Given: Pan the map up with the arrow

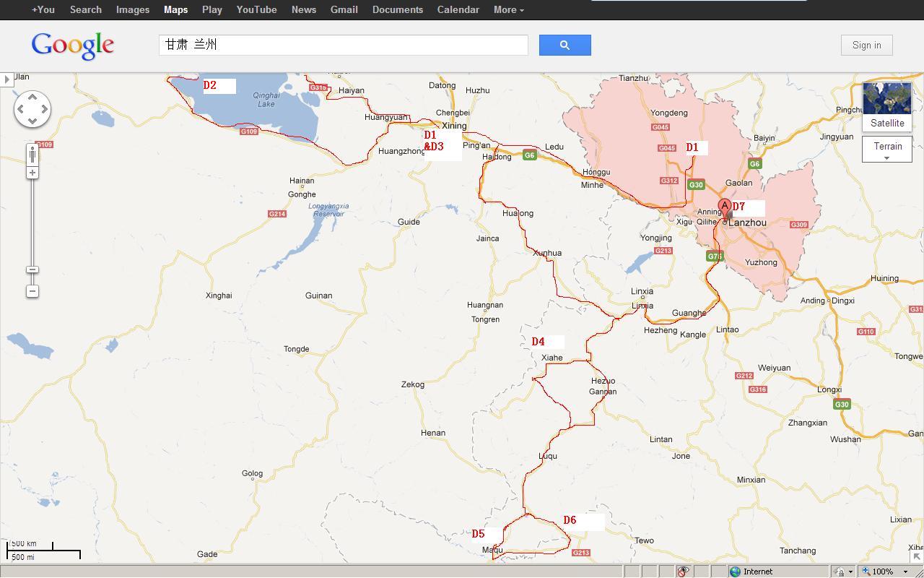Looking at the screenshot, I should click(x=32, y=98).
